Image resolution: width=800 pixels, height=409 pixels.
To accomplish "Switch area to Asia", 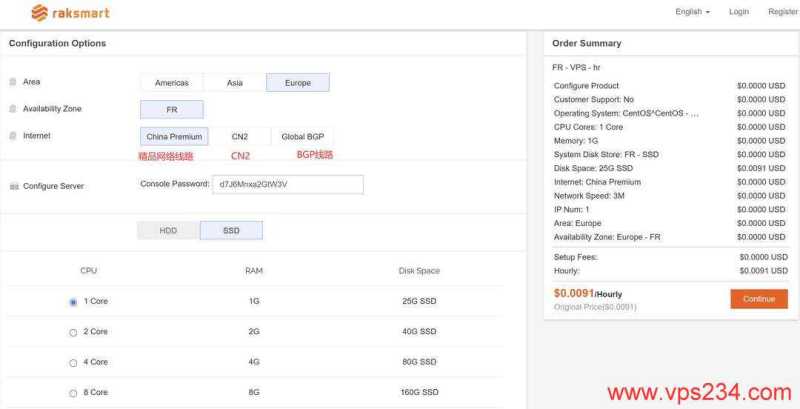I will [235, 83].
